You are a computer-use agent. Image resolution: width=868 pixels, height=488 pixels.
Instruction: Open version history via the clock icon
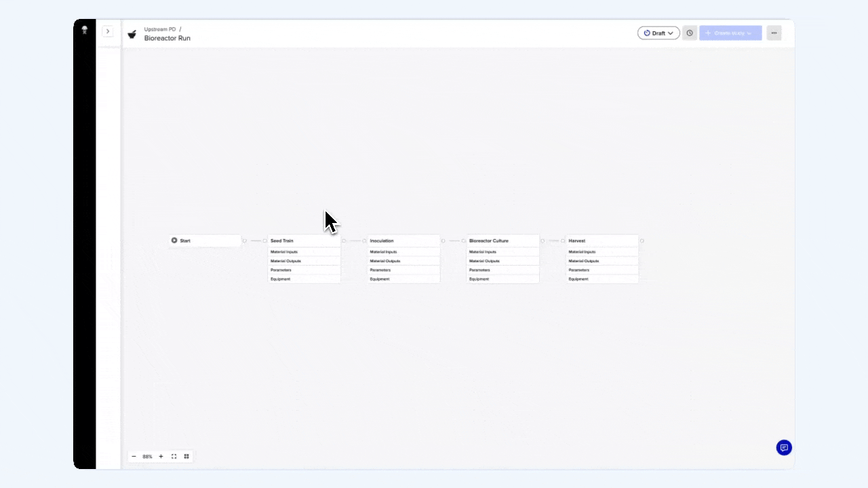click(x=689, y=33)
